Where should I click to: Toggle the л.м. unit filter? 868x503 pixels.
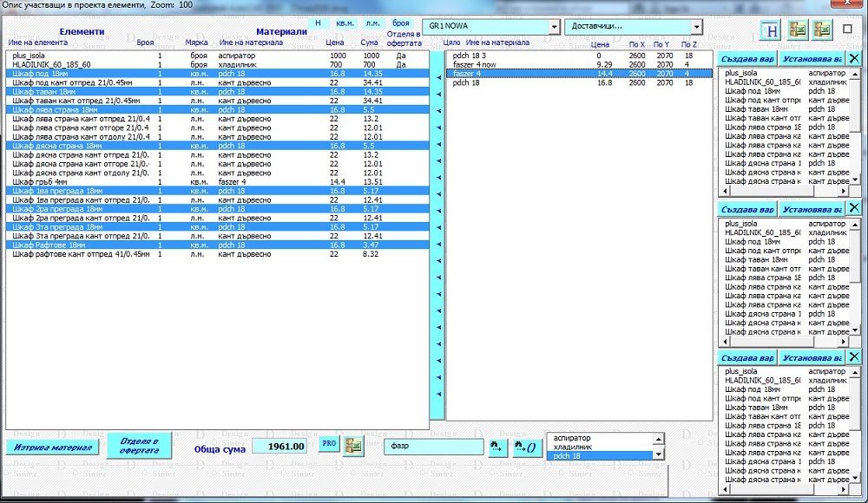tap(372, 23)
